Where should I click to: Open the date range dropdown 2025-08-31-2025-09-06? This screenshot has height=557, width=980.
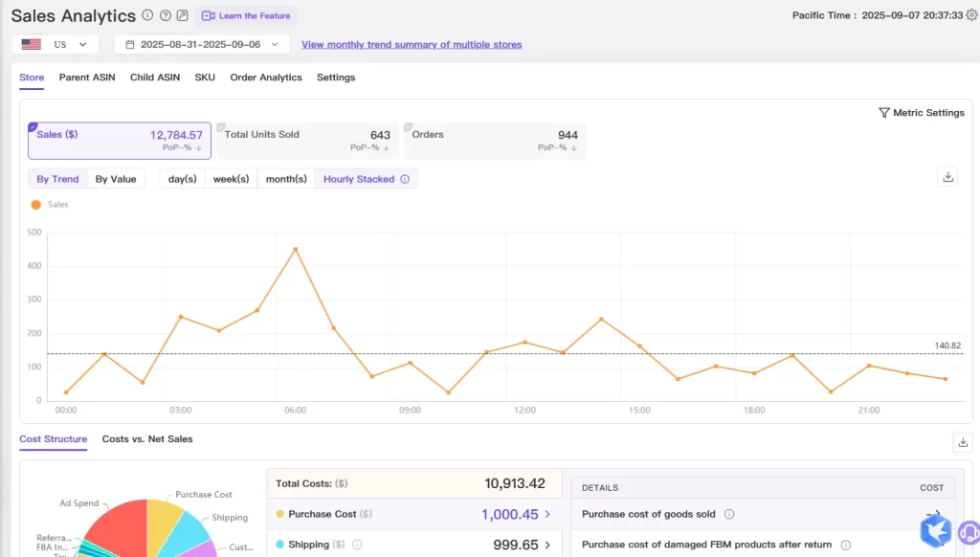click(202, 44)
